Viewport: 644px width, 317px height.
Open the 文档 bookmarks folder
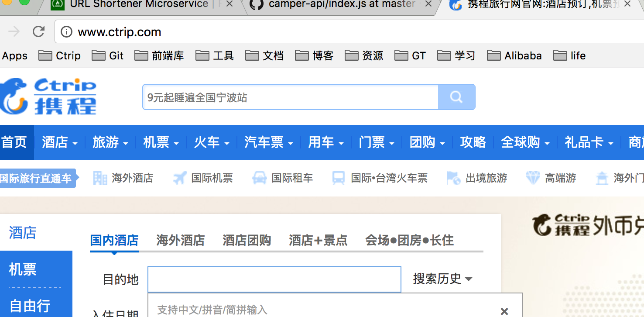[x=264, y=55]
